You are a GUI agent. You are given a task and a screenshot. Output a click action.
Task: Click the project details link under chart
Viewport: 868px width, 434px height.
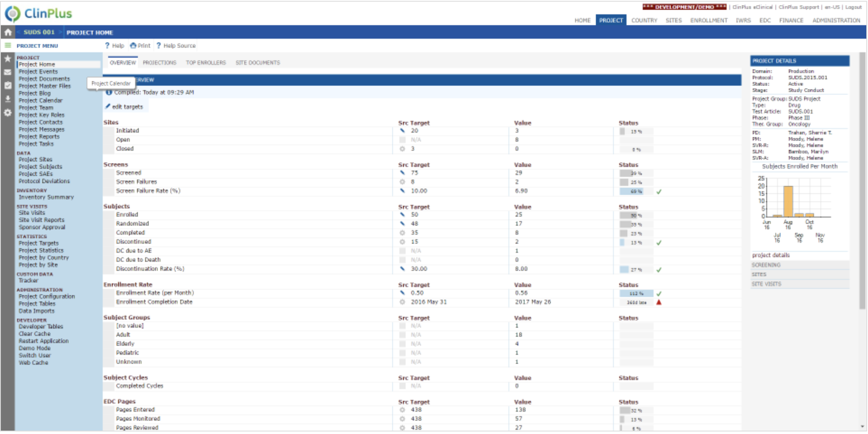click(x=771, y=255)
